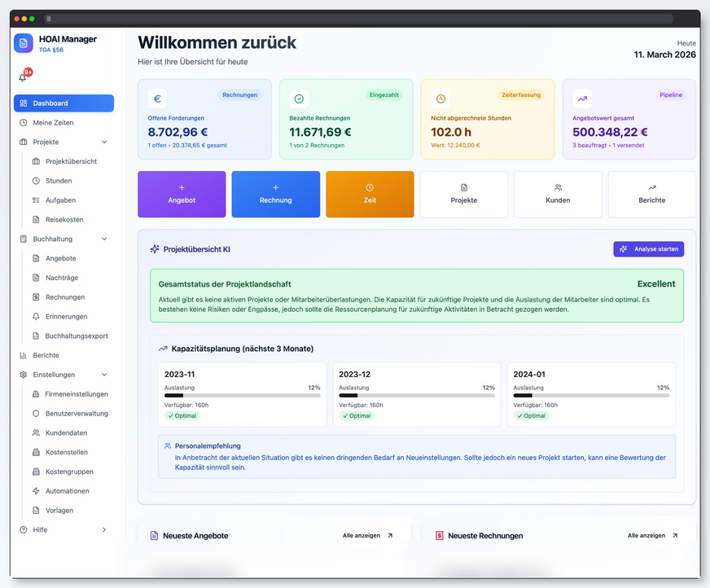Click the HOAI Manager logo icon
This screenshot has width=710, height=588.
tap(22, 44)
